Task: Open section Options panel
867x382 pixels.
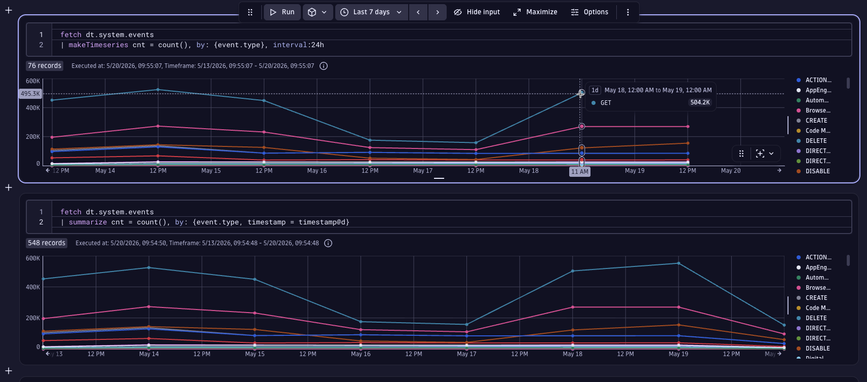Action: (589, 12)
